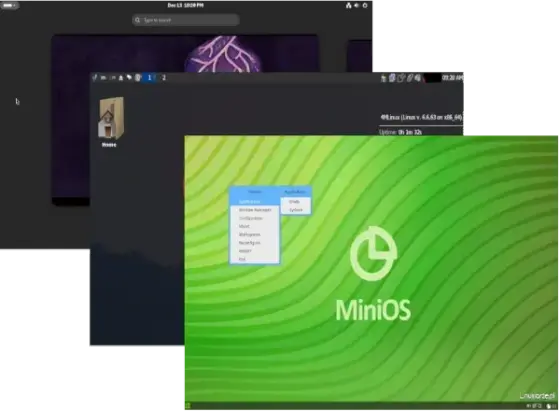Click the workspace indicator pill in the GNOME top bar
The image size is (560, 411).
click(9, 5)
